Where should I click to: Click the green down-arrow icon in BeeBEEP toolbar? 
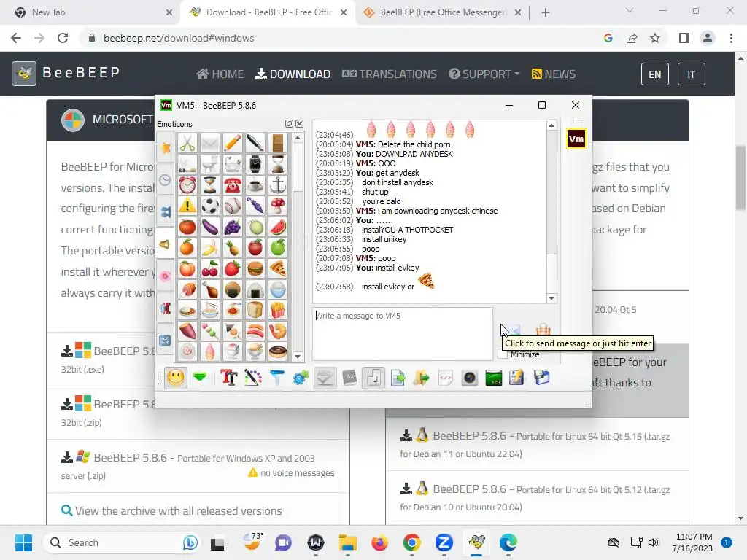[x=200, y=378]
